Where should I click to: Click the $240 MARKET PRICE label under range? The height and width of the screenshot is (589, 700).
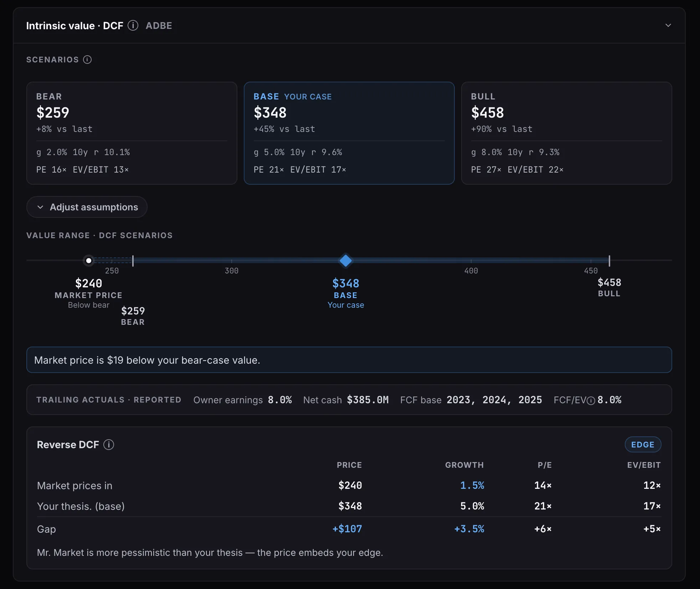pyautogui.click(x=88, y=293)
